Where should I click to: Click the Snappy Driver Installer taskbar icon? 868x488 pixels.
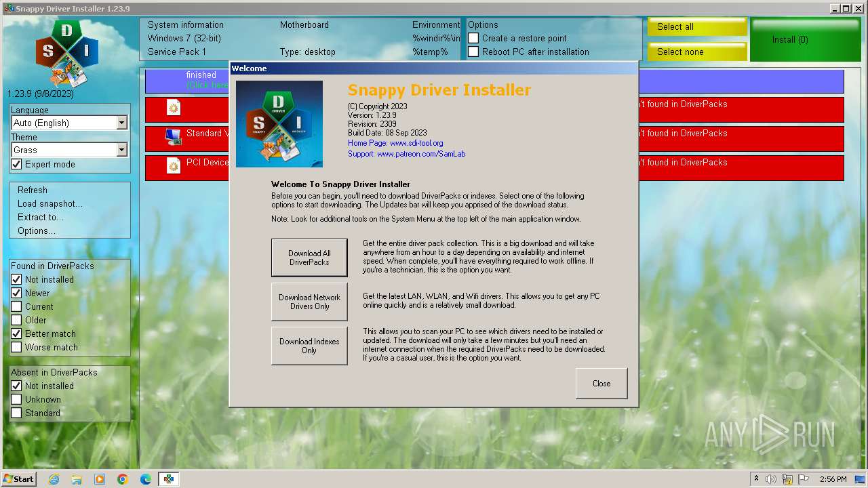[169, 479]
